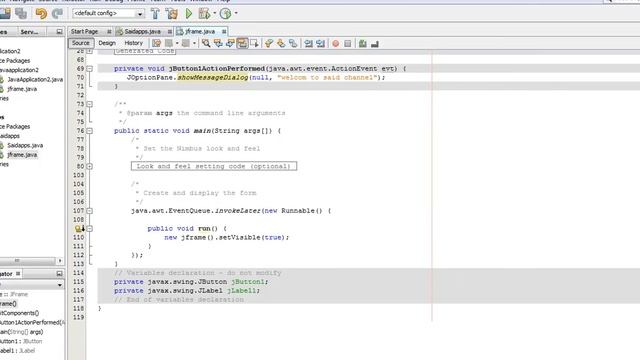Uncomment selected lines icon
The image size is (640, 360).
click(x=375, y=44)
